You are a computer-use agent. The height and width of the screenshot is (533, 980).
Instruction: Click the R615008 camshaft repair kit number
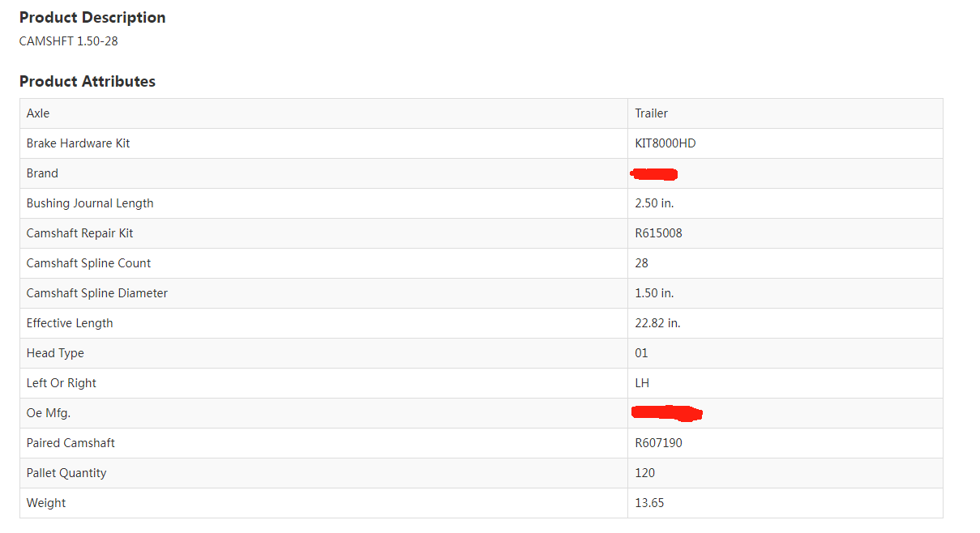point(658,233)
